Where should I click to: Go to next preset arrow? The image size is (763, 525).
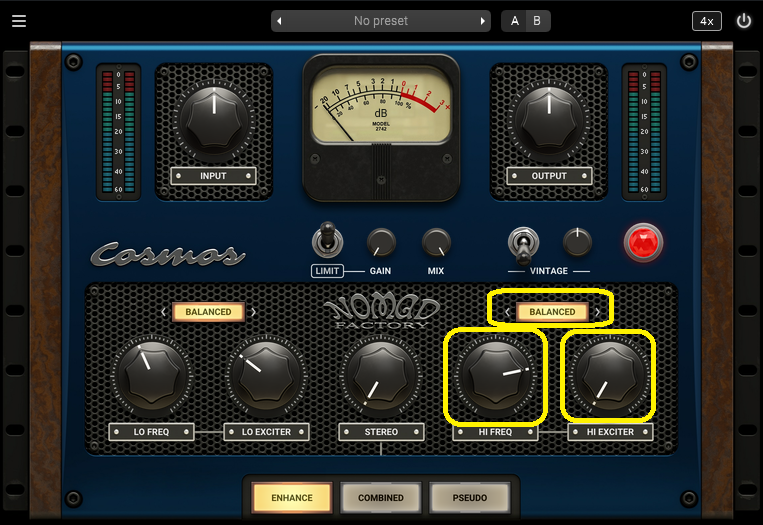point(482,21)
